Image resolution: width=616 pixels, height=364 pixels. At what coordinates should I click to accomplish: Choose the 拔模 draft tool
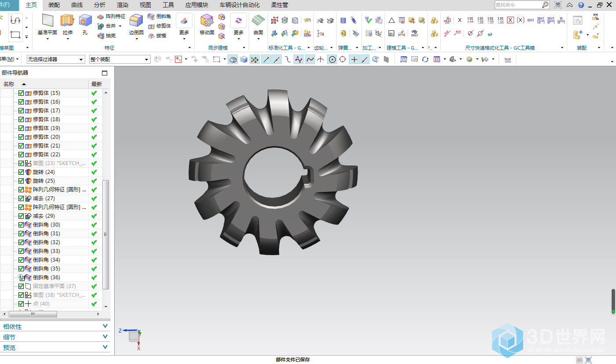(157, 36)
